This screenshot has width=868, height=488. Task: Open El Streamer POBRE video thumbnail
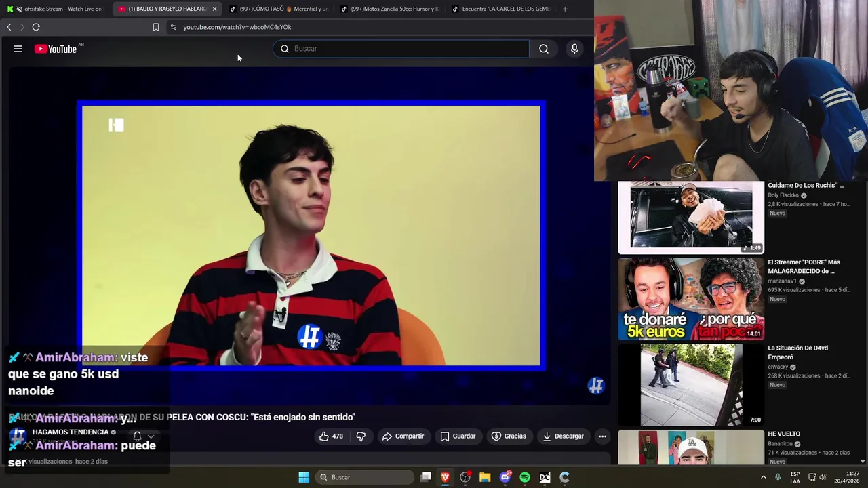pyautogui.click(x=690, y=299)
